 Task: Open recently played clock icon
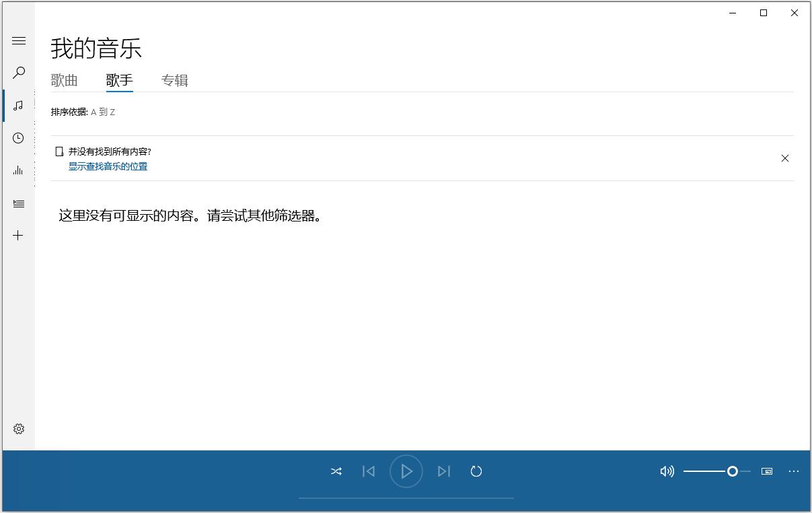pyautogui.click(x=19, y=138)
